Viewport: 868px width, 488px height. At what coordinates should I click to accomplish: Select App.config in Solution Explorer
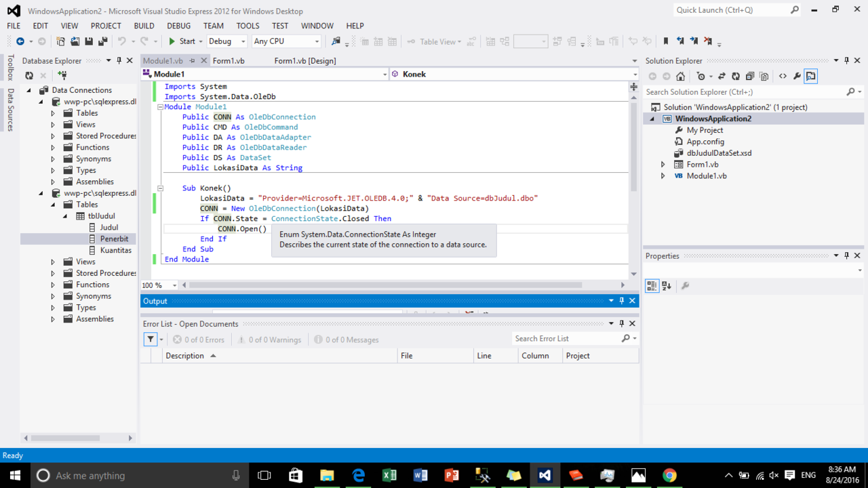[x=705, y=142]
